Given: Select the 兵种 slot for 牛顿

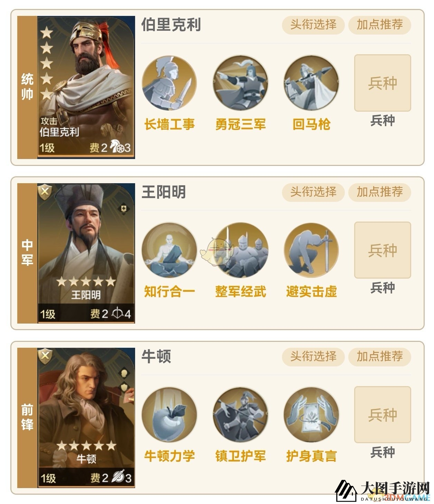Looking at the screenshot, I should click(383, 414).
